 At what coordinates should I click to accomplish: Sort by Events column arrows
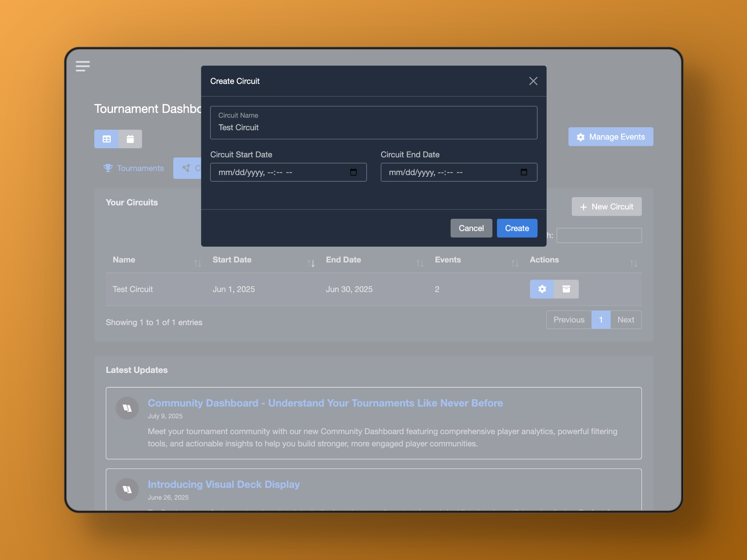tap(515, 263)
